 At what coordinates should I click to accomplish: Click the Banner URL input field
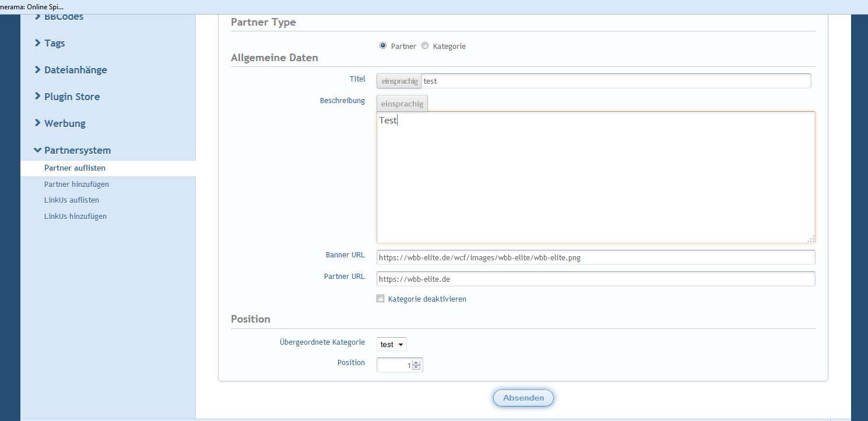(x=595, y=257)
